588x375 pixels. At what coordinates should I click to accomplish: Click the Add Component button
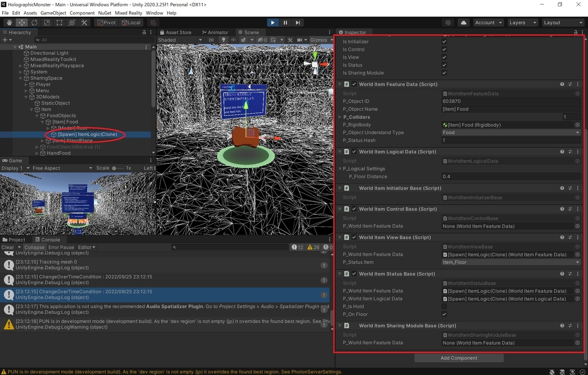[x=459, y=358]
